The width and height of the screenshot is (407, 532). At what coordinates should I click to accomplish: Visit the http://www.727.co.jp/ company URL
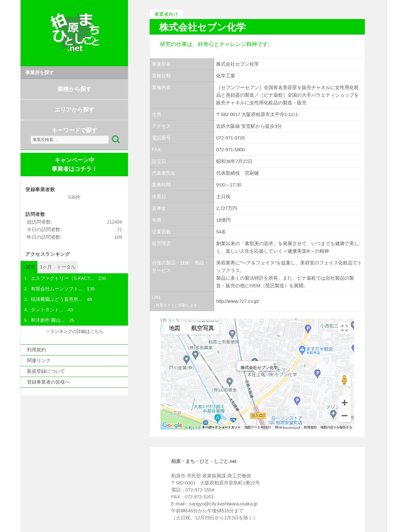237,301
